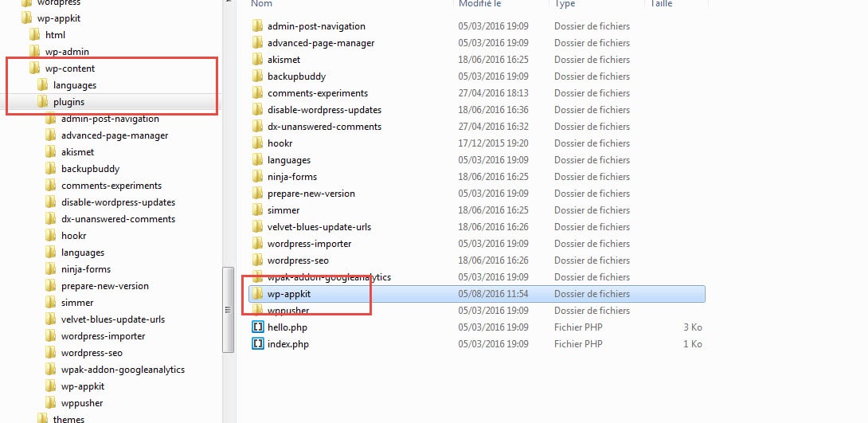
Task: Select backupbuddy in the folder tree
Action: [90, 169]
